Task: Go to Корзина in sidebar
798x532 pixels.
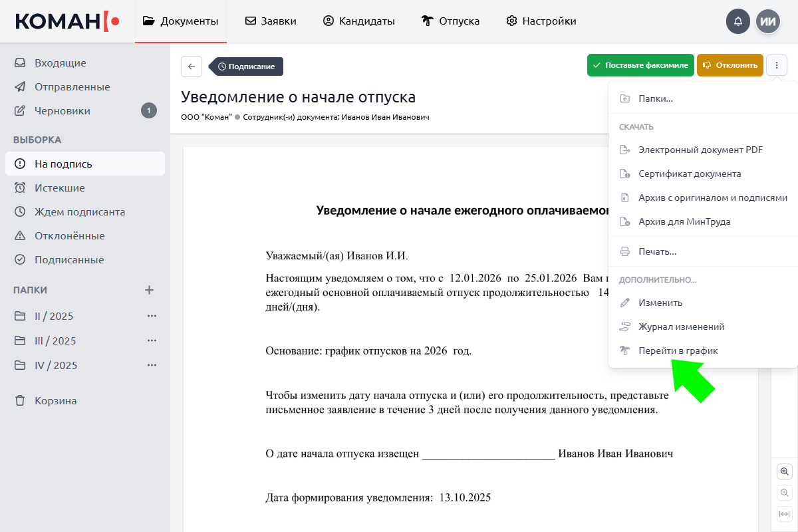Action: pos(55,401)
